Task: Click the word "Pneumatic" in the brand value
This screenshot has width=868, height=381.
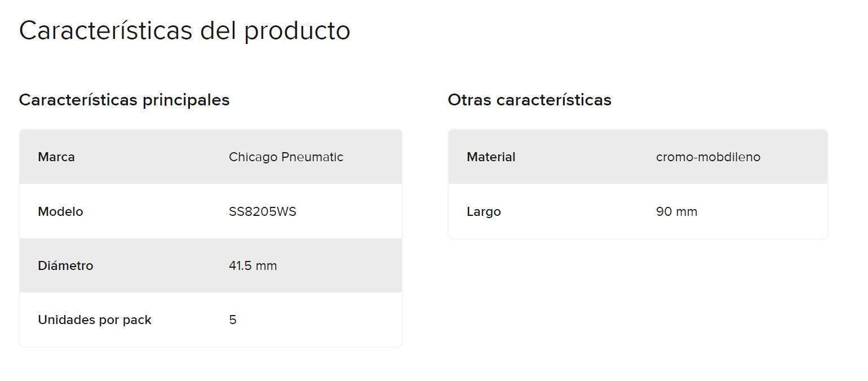Action: pyautogui.click(x=312, y=157)
